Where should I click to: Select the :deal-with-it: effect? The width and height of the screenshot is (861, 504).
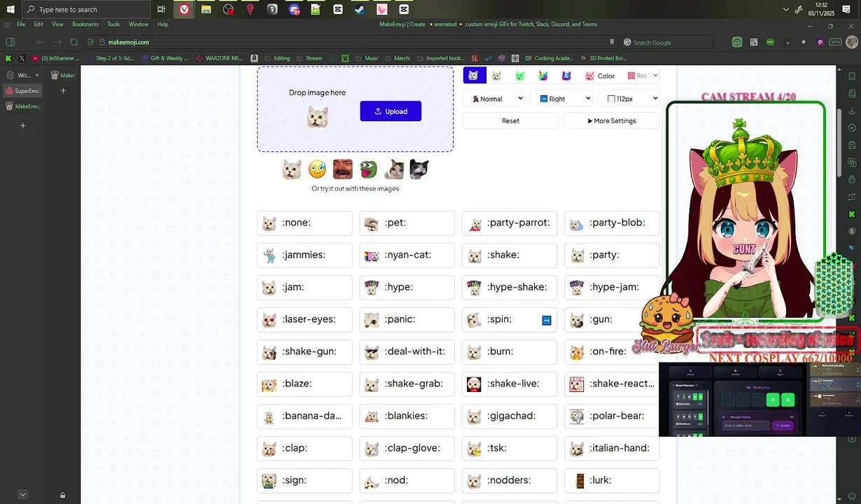pyautogui.click(x=407, y=351)
